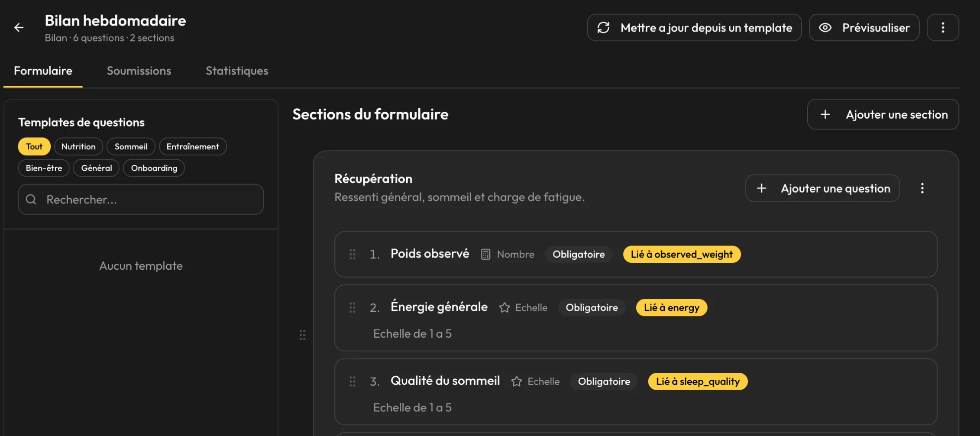Select the Sommeil filter chip
This screenshot has height=436, width=980.
[x=131, y=146]
